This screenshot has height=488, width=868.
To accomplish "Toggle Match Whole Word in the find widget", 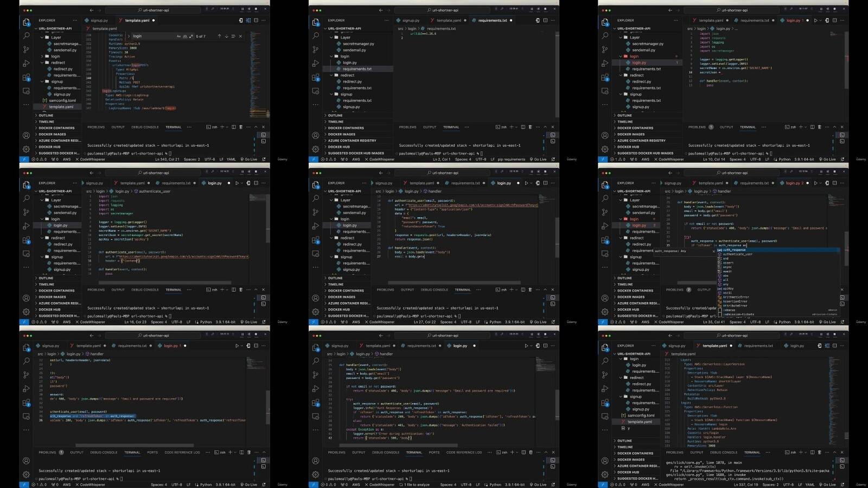I will point(184,36).
